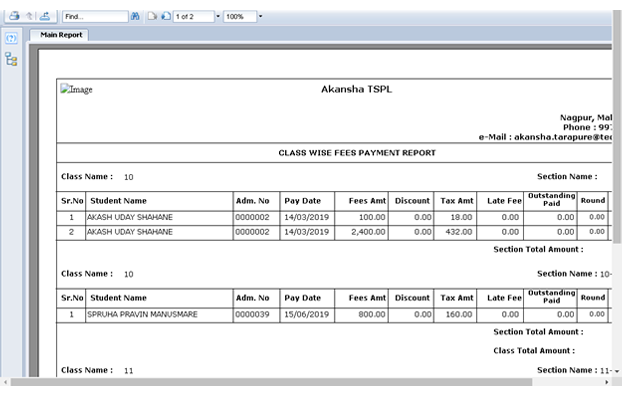Open the zoom level dropdown arrow
The width and height of the screenshot is (622, 396).
(260, 16)
